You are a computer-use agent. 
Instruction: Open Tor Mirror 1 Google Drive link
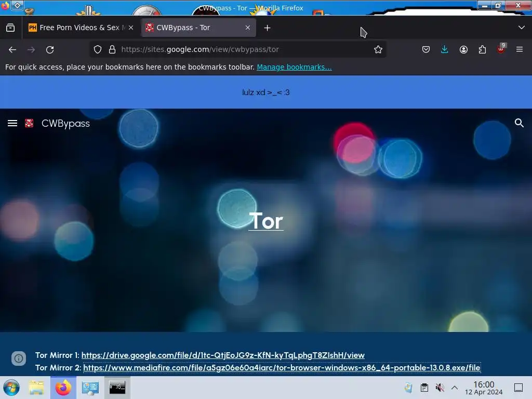(223, 355)
